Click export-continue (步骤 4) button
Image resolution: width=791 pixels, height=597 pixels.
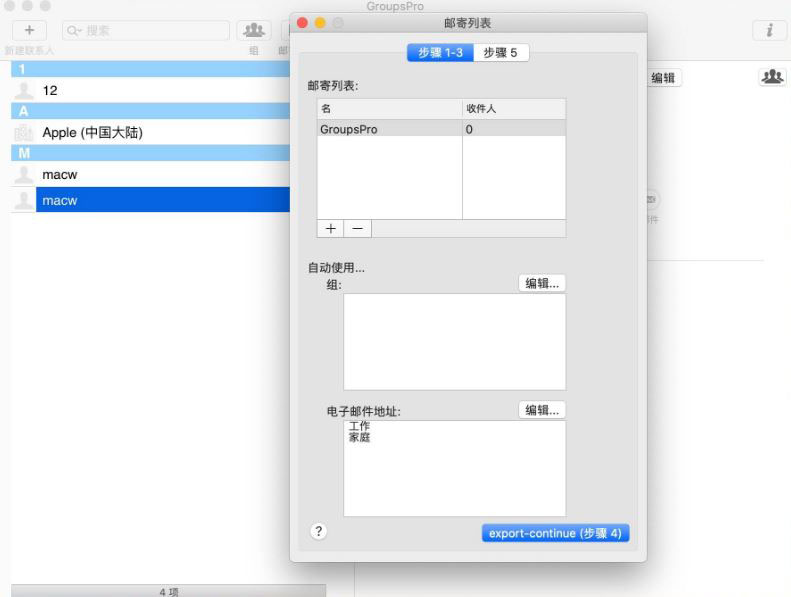point(555,533)
